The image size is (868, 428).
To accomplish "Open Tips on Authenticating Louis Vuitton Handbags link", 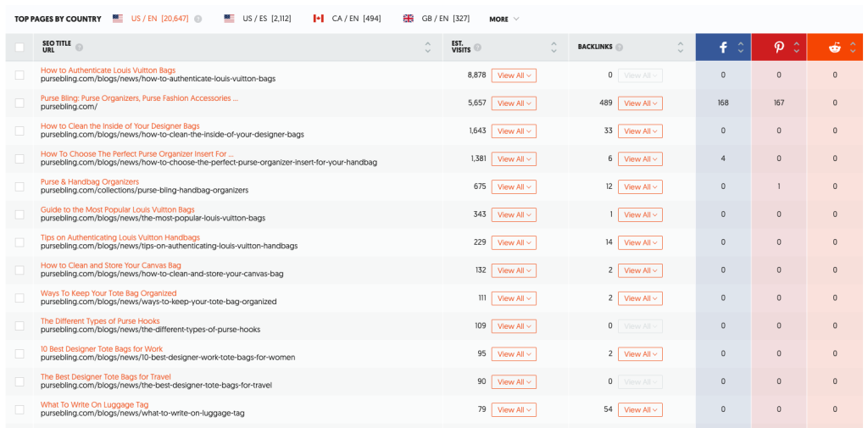I will [120, 237].
